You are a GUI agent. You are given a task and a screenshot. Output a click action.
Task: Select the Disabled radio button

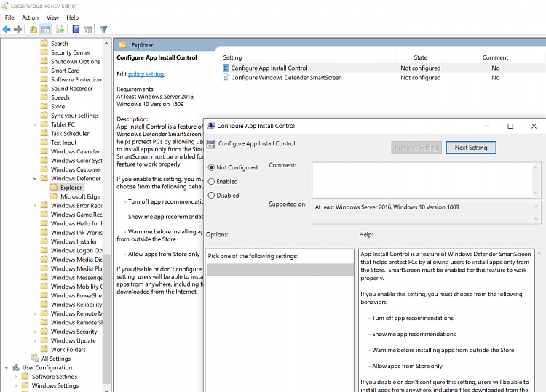pyautogui.click(x=211, y=195)
